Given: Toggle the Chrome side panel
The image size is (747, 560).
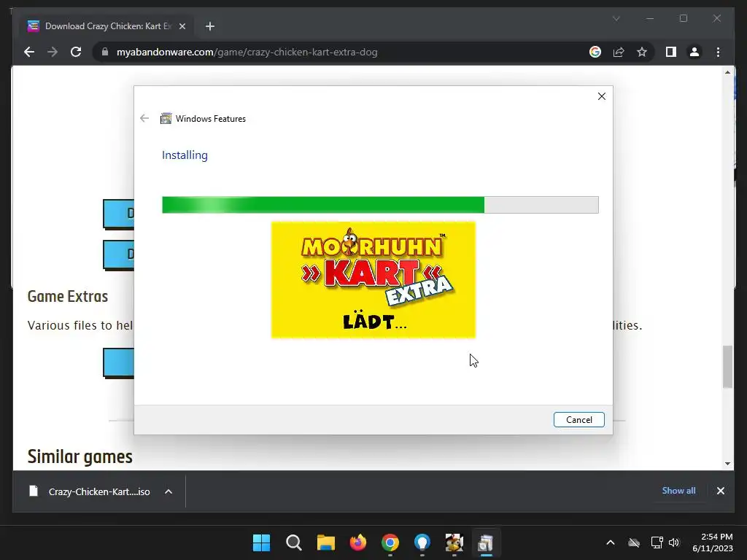Looking at the screenshot, I should [x=671, y=52].
